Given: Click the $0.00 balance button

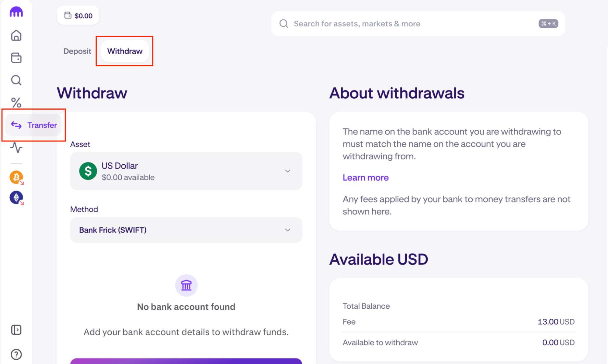Looking at the screenshot, I should point(78,15).
